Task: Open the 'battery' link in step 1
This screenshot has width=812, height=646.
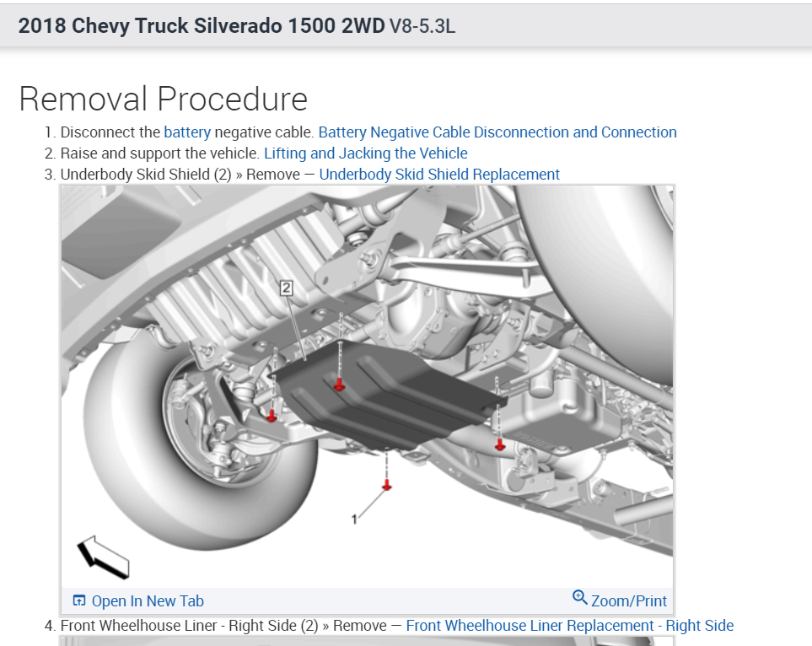Action: 187,132
